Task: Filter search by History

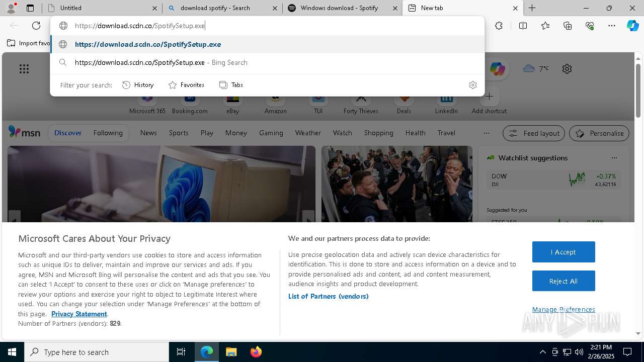Action: tap(138, 85)
